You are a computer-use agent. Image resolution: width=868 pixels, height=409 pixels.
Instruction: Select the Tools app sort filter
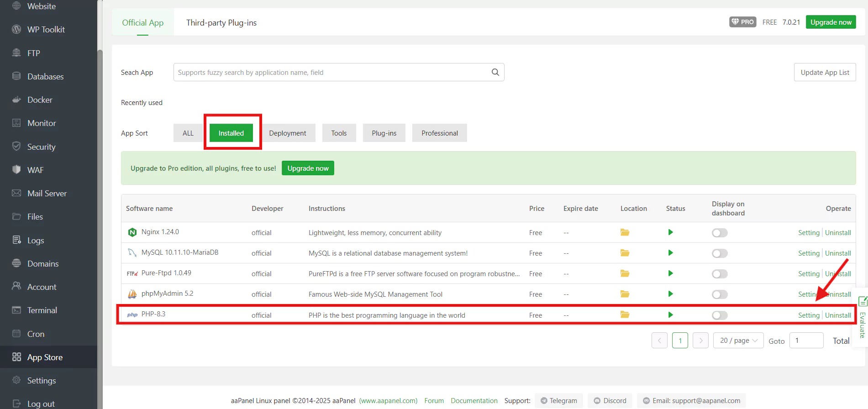339,133
